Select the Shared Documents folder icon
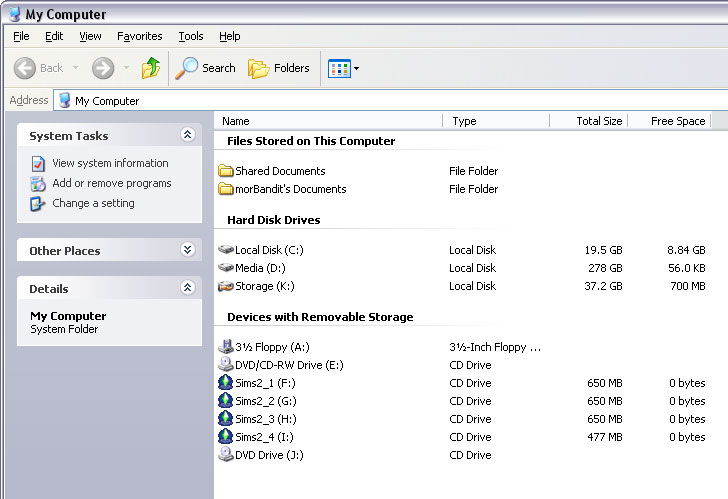The height and width of the screenshot is (499, 728). click(x=225, y=171)
